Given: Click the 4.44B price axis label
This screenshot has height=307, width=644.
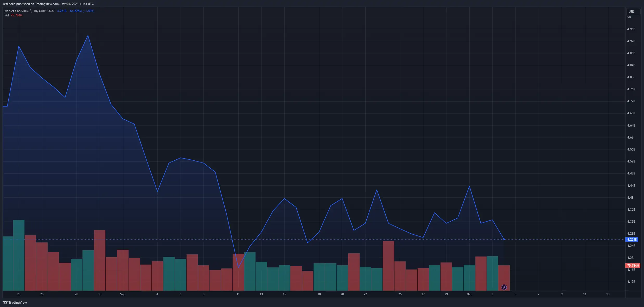Looking at the screenshot, I should [631, 186].
